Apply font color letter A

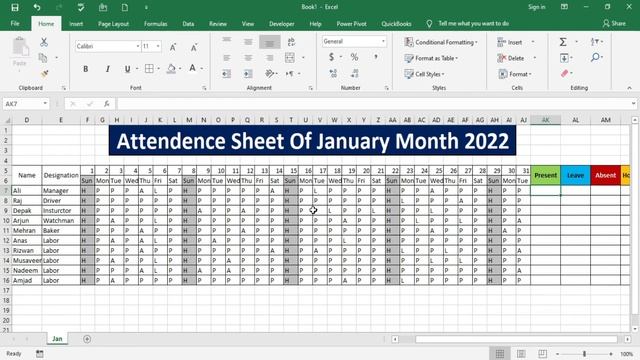coord(192,68)
